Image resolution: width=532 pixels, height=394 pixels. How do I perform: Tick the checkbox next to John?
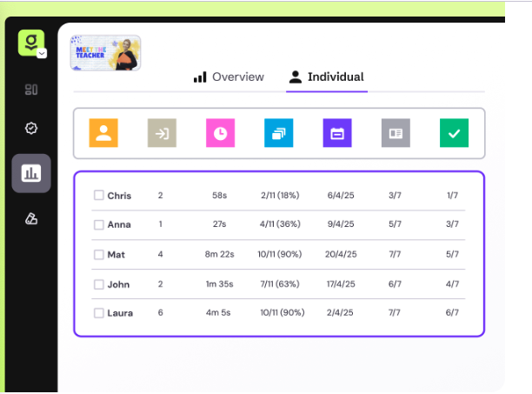(99, 284)
